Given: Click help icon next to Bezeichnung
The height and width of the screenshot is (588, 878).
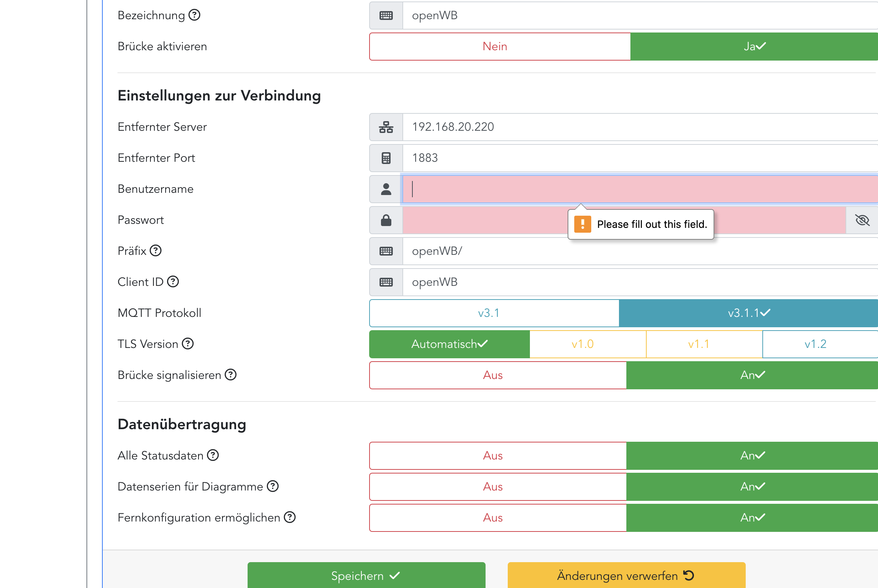Looking at the screenshot, I should click(194, 16).
